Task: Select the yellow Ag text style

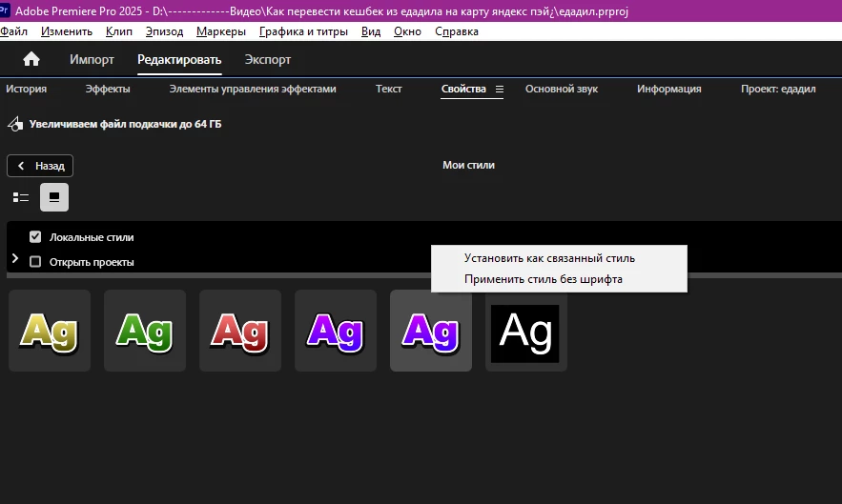Action: [50, 331]
